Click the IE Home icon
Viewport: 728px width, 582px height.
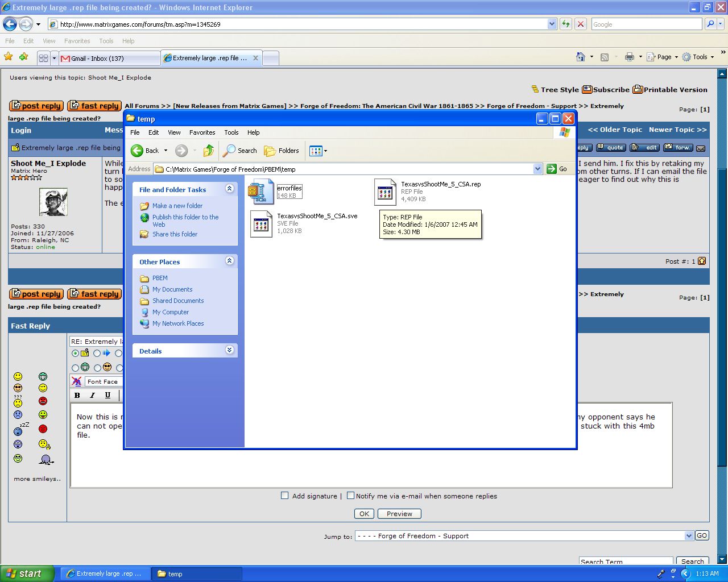pos(581,57)
